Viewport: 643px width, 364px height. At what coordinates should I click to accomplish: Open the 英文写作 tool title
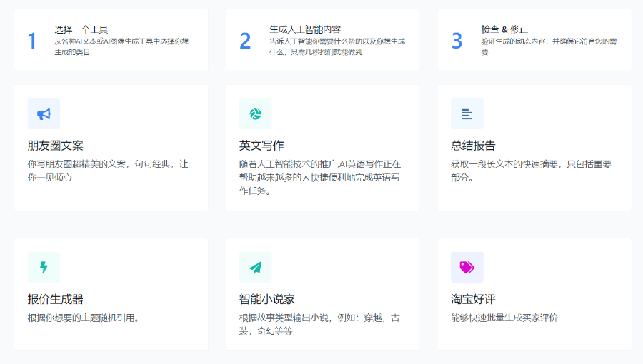click(x=261, y=146)
